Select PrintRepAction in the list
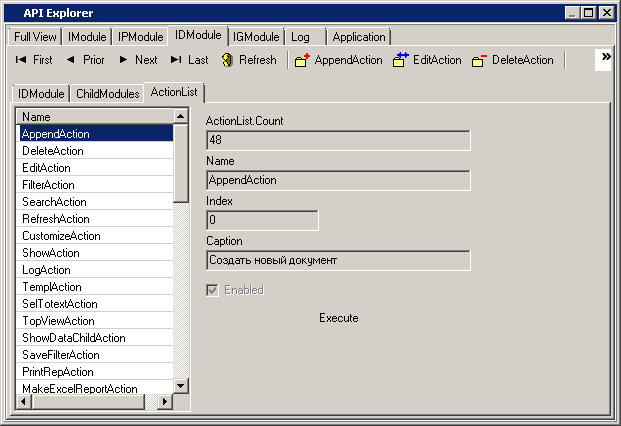The height and width of the screenshot is (426, 621). [58, 372]
